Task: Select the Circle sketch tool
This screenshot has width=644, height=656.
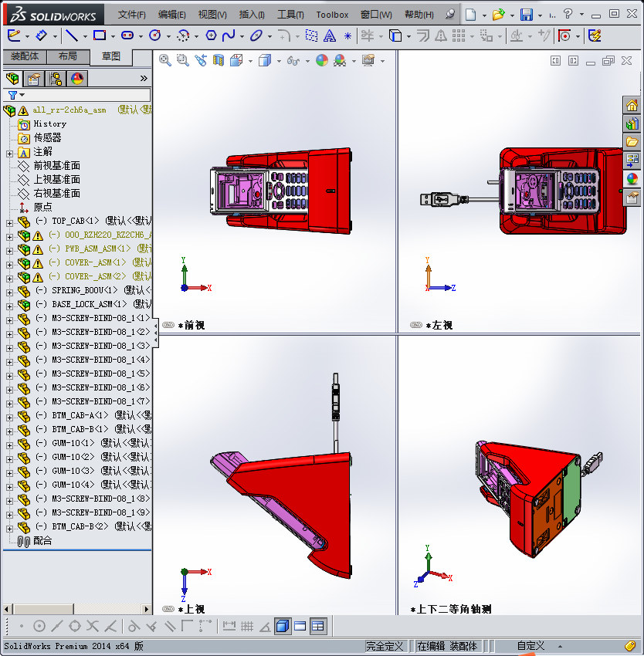Action: (x=155, y=36)
